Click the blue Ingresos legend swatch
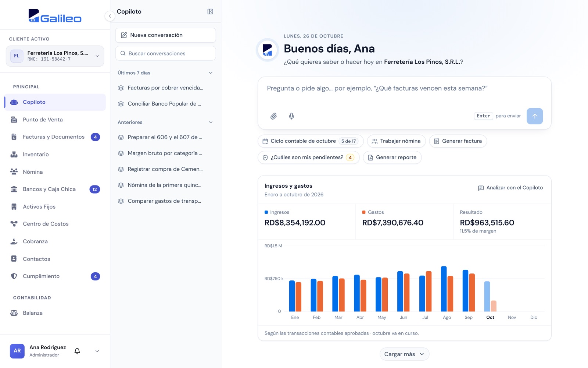The height and width of the screenshot is (368, 588). 266,212
